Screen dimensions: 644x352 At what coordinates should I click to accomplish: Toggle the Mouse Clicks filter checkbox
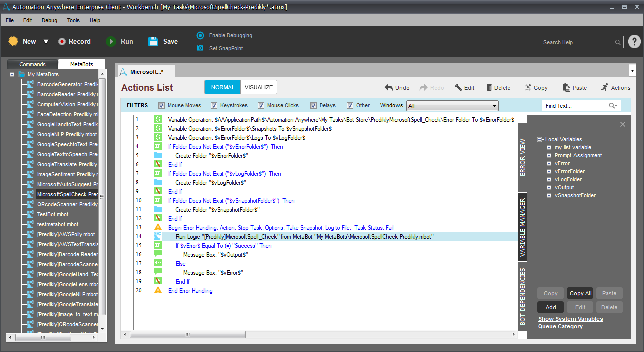coord(261,105)
